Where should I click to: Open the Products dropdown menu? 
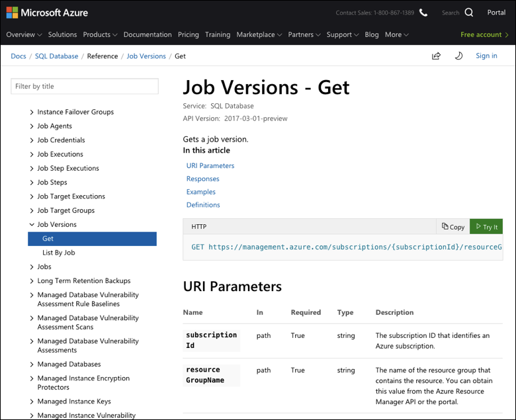click(x=100, y=34)
